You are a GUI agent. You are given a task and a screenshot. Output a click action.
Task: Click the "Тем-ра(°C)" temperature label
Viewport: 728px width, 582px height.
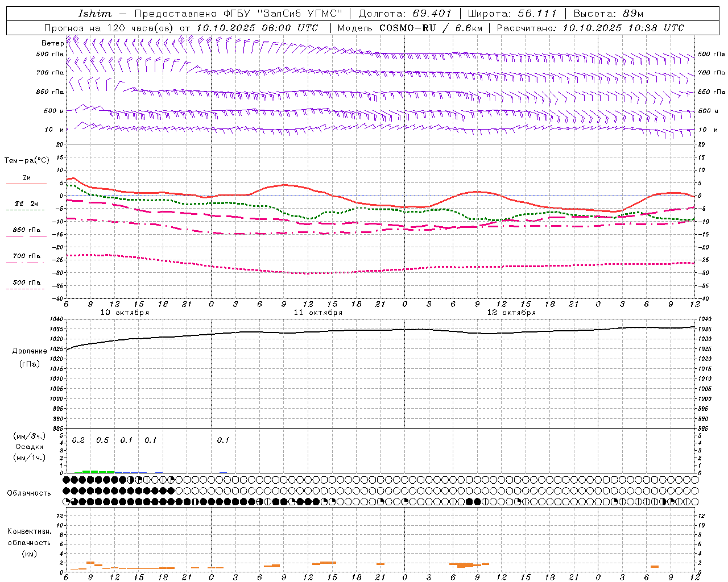pyautogui.click(x=27, y=161)
